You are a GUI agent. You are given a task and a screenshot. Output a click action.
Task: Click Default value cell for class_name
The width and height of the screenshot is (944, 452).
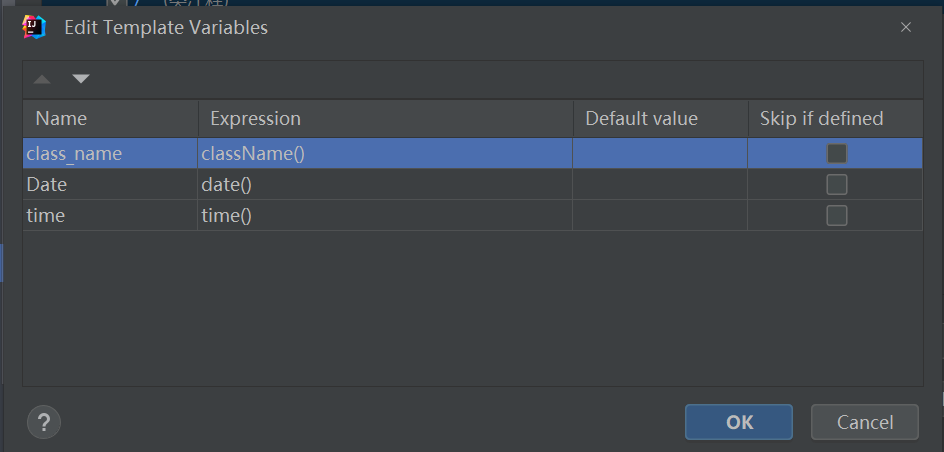(660, 154)
